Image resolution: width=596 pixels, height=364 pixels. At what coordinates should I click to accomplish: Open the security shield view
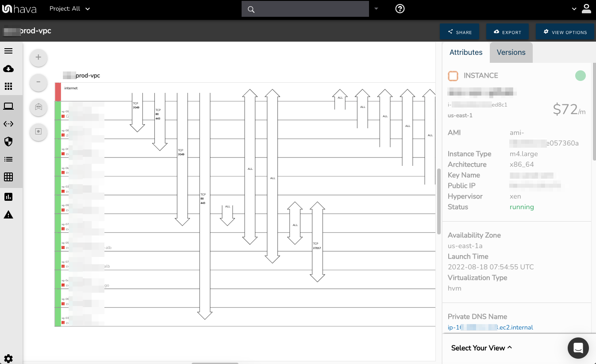click(x=8, y=141)
